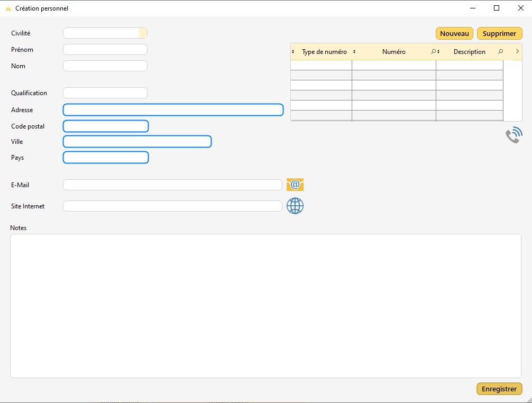Open the website globe icon
Viewport: 532px width, 403px height.
[295, 206]
